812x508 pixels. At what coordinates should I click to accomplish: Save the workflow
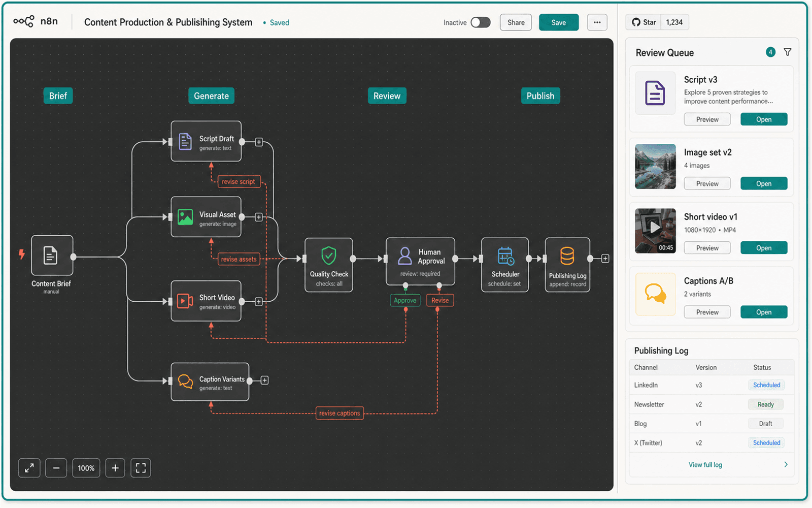click(558, 22)
